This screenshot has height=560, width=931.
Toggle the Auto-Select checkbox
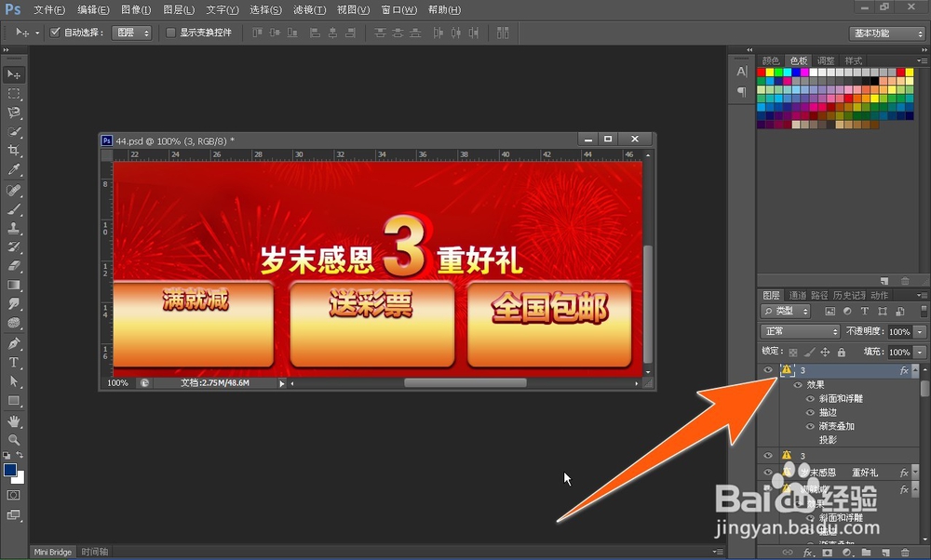[55, 32]
